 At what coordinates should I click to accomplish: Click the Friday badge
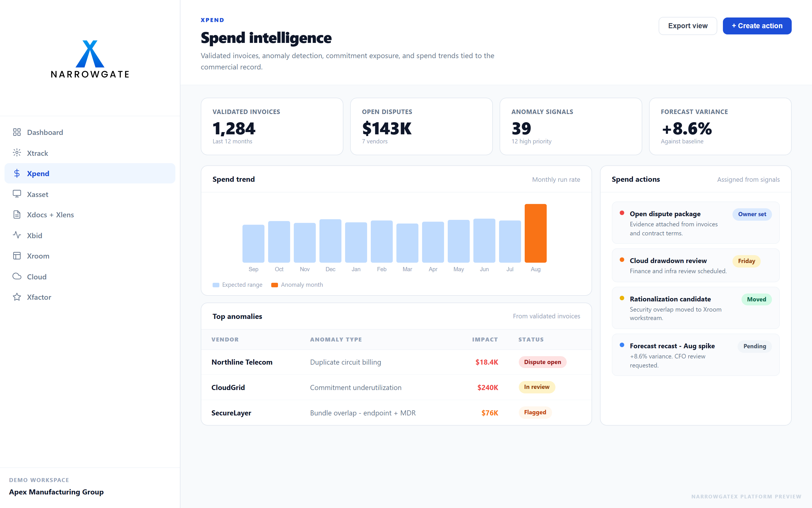point(746,261)
